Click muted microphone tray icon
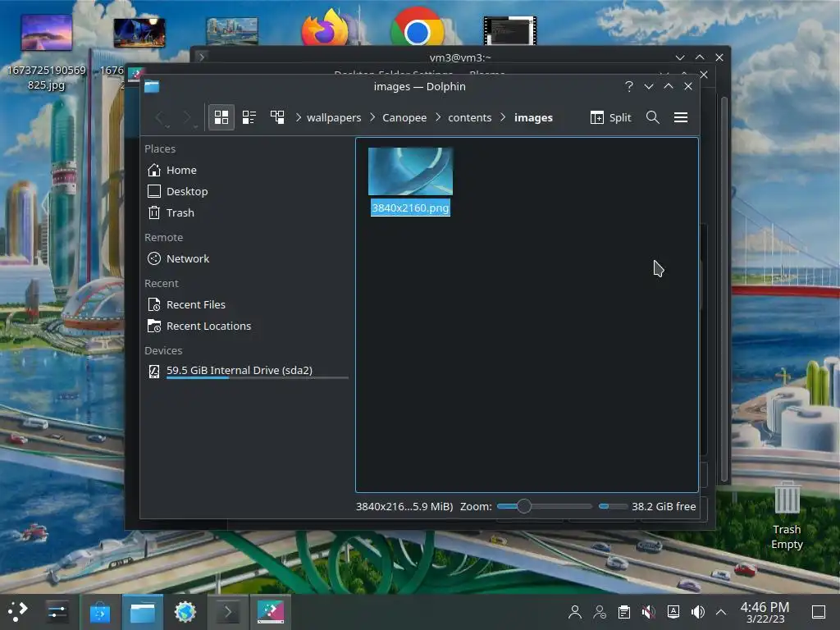 point(649,612)
